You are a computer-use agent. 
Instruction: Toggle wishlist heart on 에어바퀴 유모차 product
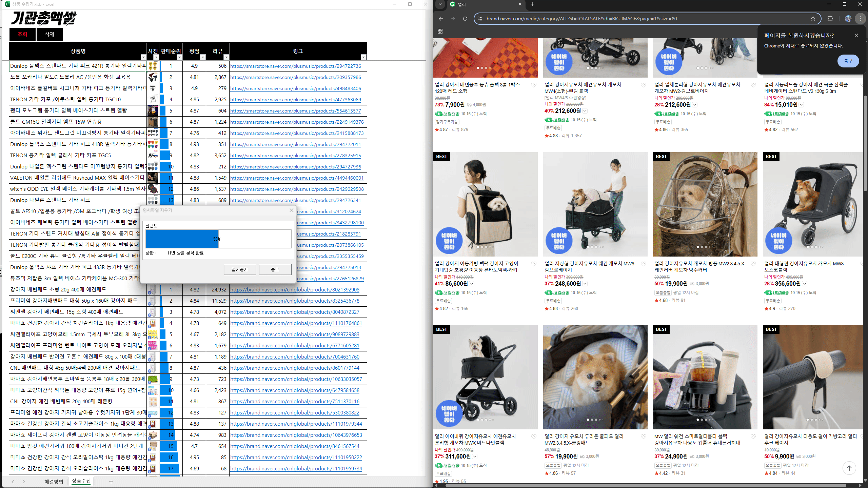533,436
